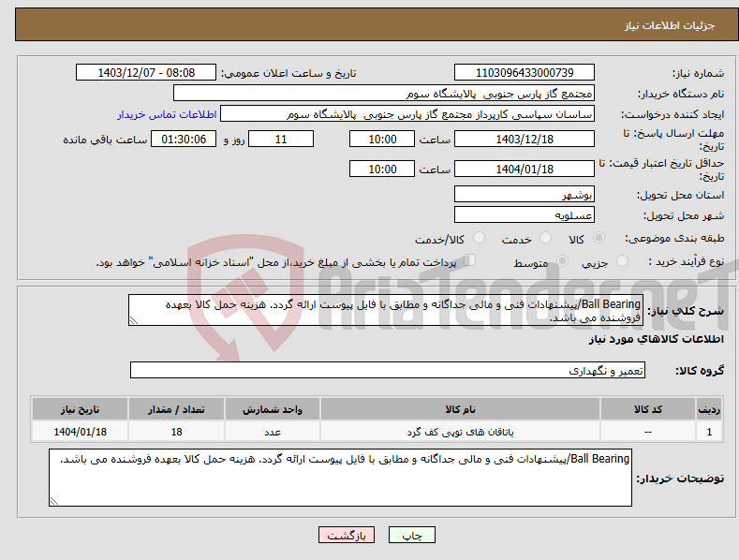739x560 pixels.
Task: Click the چاپ (print) button
Action: (x=411, y=535)
